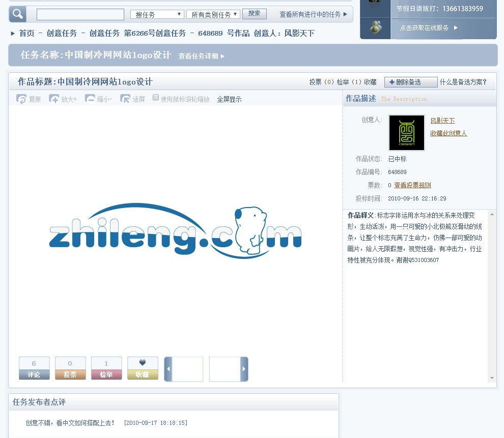Open the 搜任务 dropdown
Screen dimensions: 504x438
click(157, 15)
